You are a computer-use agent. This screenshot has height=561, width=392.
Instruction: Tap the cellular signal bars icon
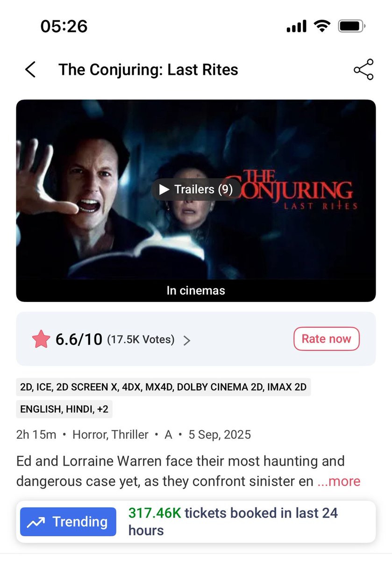tap(297, 26)
